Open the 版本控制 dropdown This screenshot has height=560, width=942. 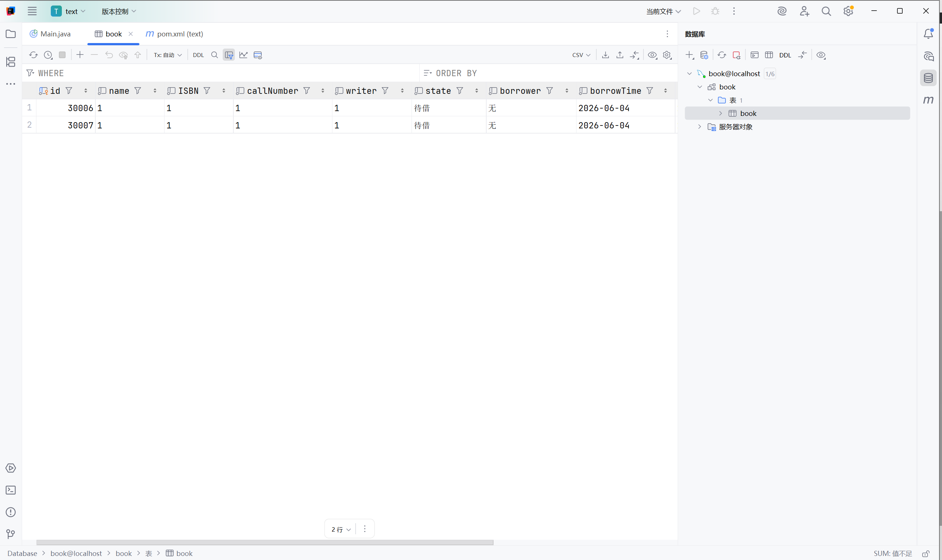[119, 11]
